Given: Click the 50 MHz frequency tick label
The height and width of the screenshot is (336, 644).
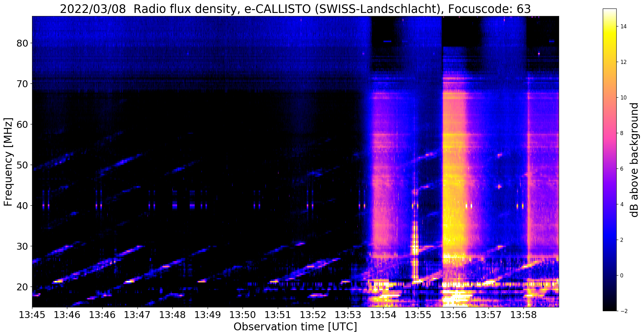Looking at the screenshot, I should tap(22, 165).
